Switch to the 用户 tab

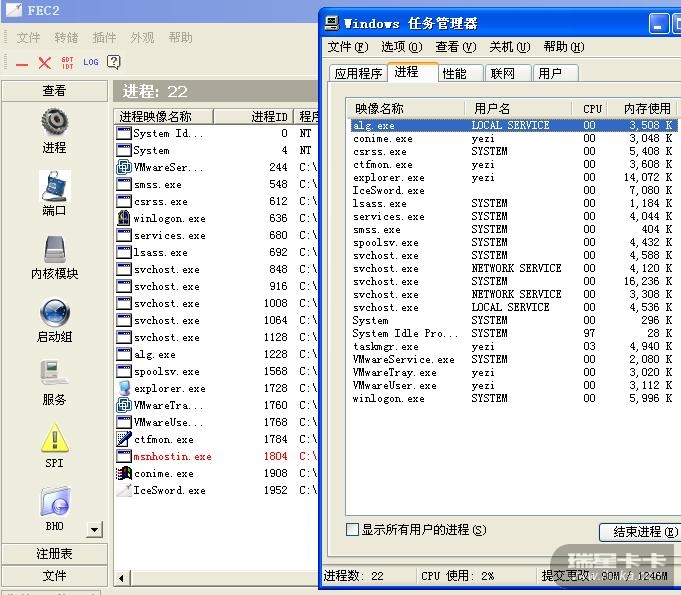pos(555,73)
